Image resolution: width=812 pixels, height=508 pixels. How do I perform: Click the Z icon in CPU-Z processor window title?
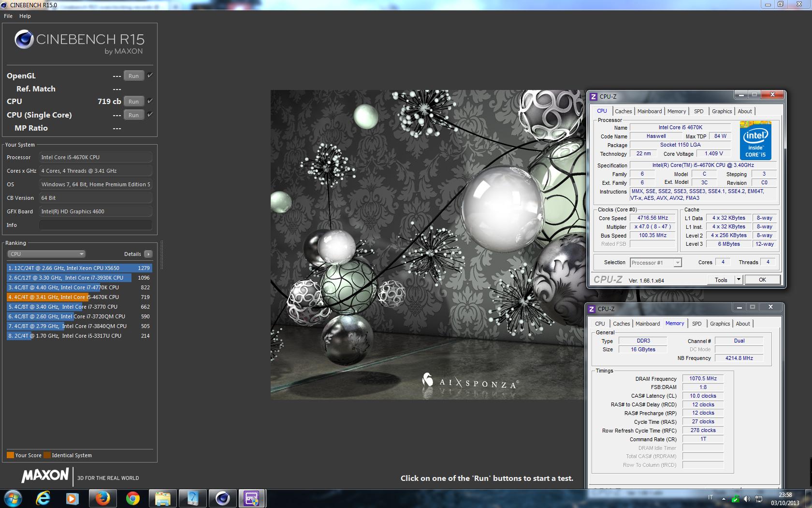click(x=594, y=97)
